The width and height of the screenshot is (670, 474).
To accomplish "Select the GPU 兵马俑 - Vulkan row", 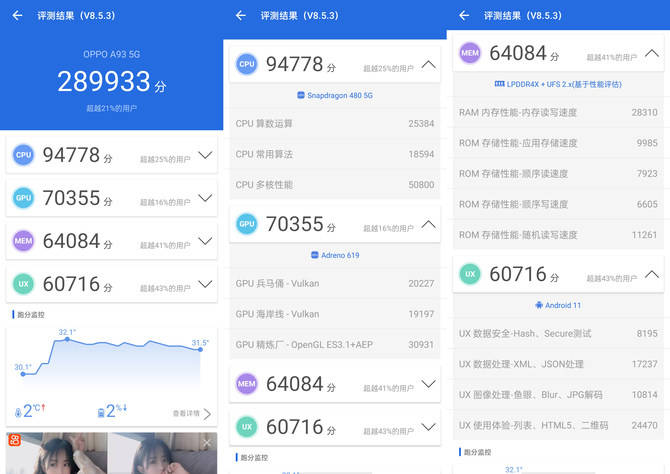I will click(x=335, y=283).
